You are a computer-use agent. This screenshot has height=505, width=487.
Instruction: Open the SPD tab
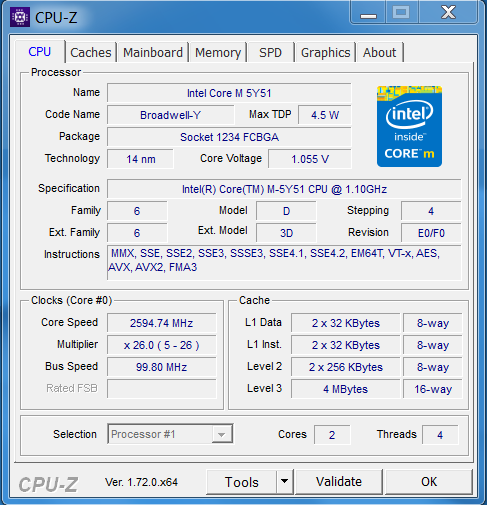tap(271, 52)
